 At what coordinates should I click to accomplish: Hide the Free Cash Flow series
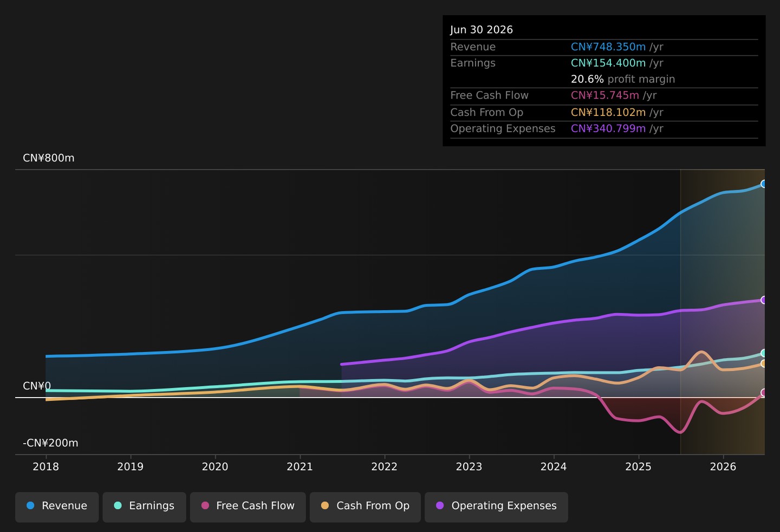pyautogui.click(x=248, y=507)
